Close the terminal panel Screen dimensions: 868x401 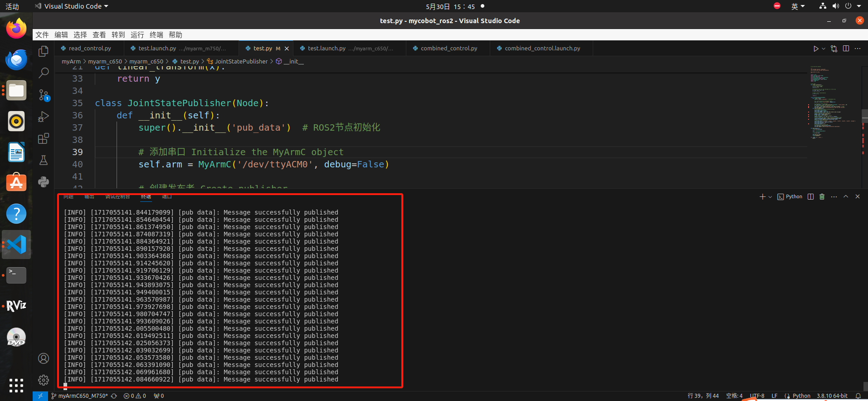(858, 196)
